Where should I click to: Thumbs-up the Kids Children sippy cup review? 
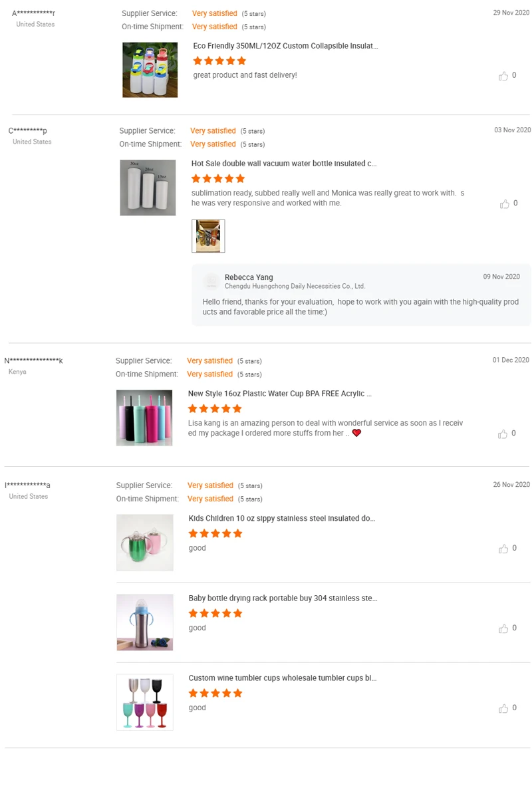[x=503, y=549]
